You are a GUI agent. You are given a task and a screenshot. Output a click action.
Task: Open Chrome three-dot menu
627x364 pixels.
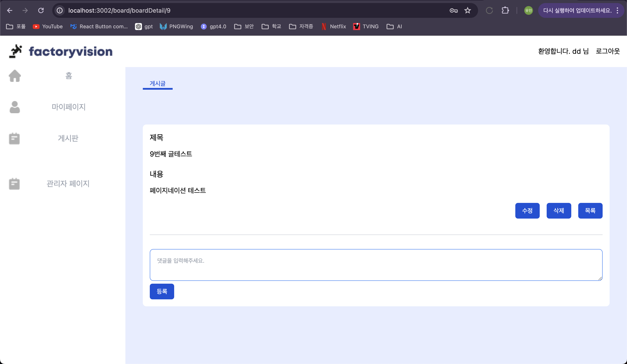point(617,10)
